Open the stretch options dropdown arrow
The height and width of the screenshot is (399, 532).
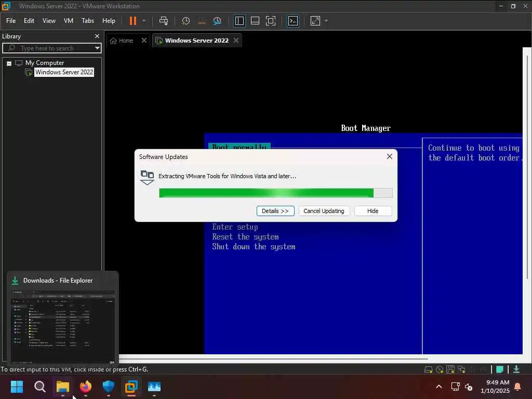click(326, 21)
